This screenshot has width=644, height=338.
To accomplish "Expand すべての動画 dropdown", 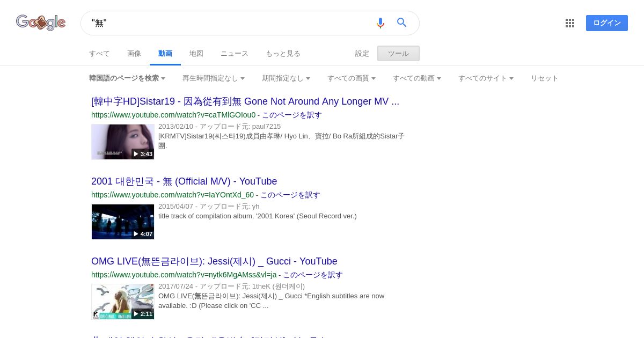I will click(417, 78).
